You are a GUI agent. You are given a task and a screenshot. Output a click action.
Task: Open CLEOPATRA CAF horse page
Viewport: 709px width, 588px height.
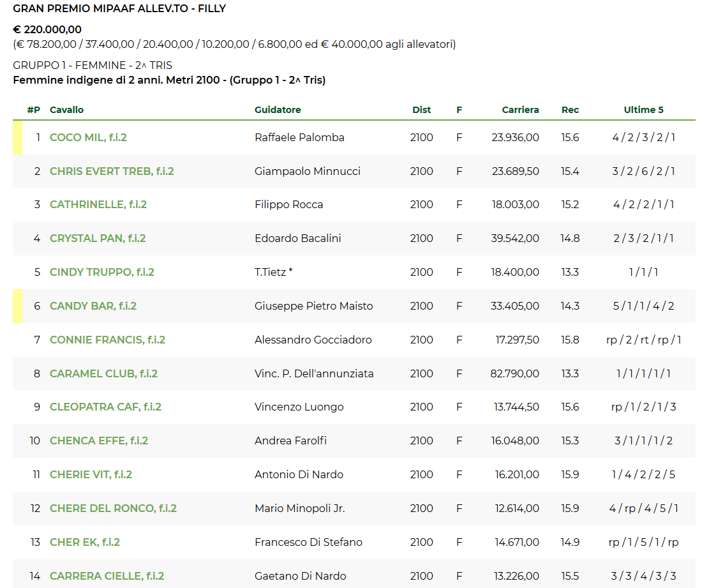pos(105,407)
